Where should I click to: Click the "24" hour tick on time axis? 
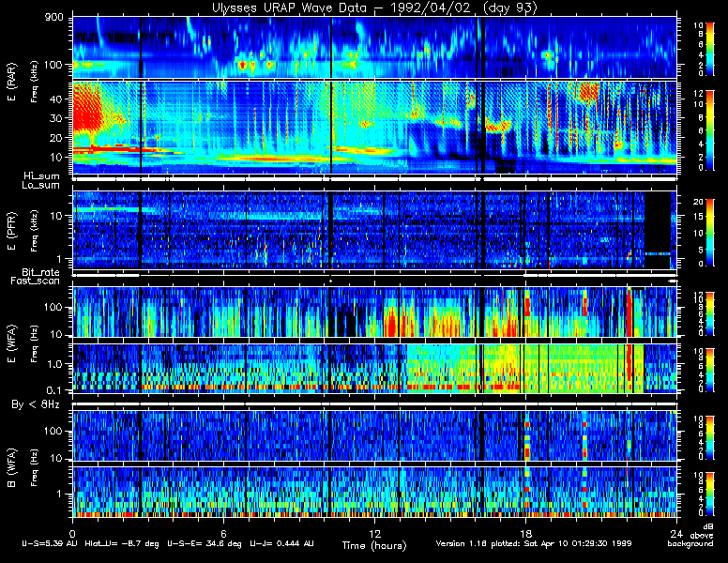coord(676,533)
